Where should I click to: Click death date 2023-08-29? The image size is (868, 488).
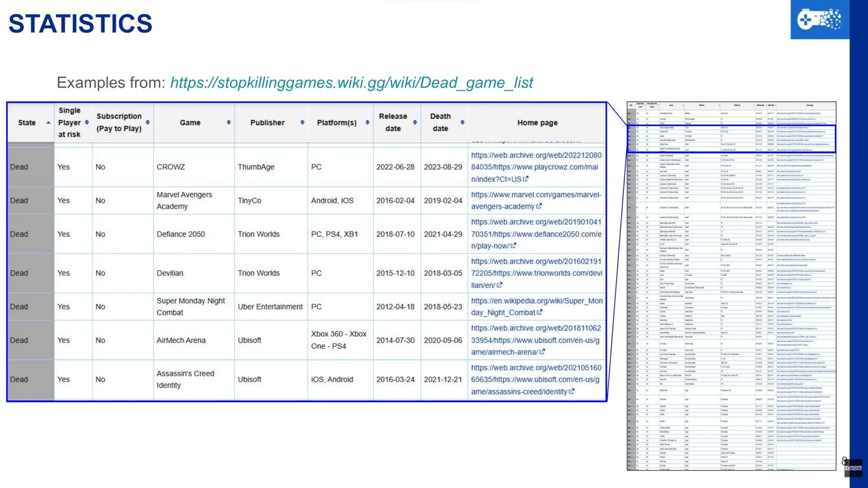[x=443, y=167]
